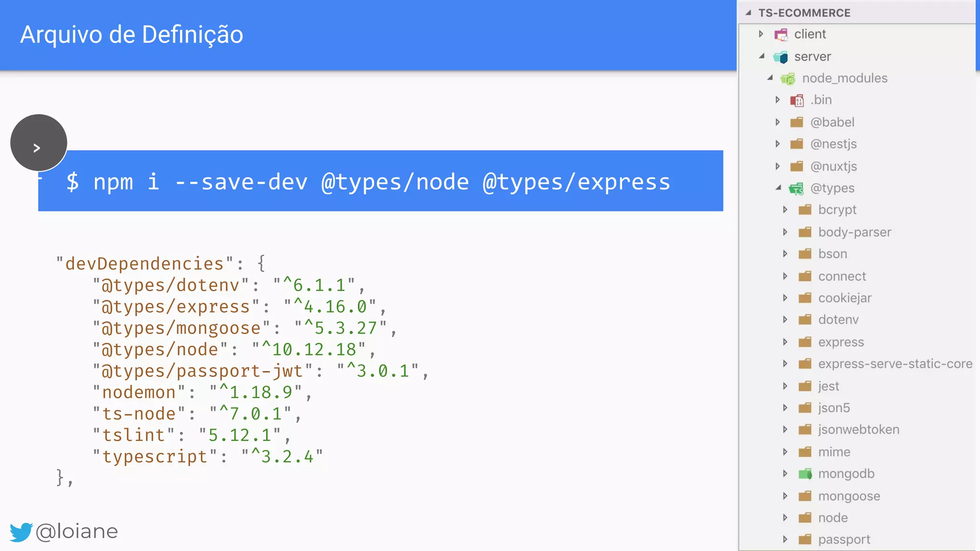Select the passport row label

(x=844, y=540)
